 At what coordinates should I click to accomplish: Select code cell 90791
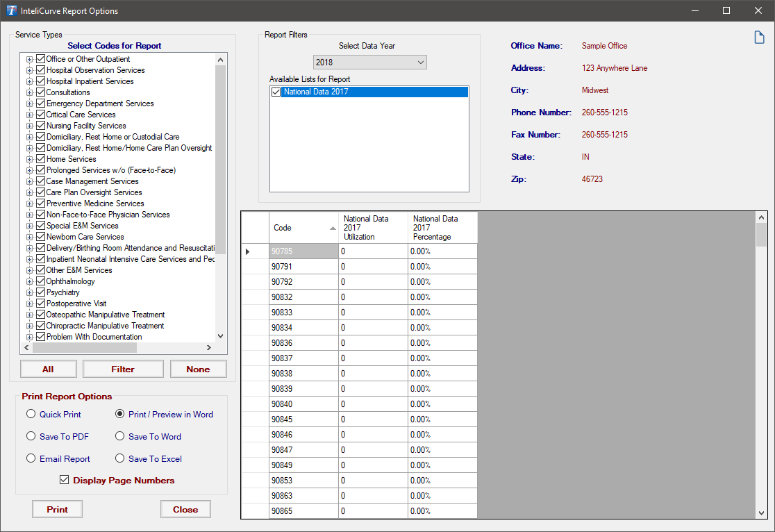click(x=304, y=267)
